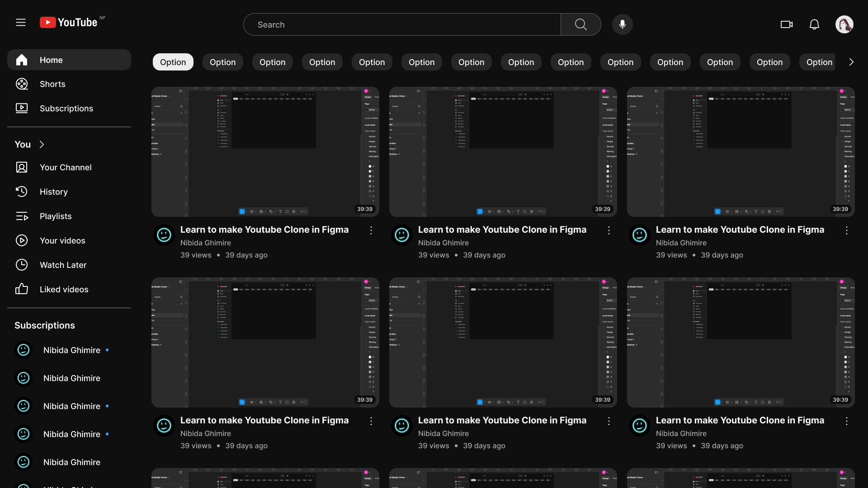Open more options for top-right video
This screenshot has width=868, height=488.
click(847, 230)
